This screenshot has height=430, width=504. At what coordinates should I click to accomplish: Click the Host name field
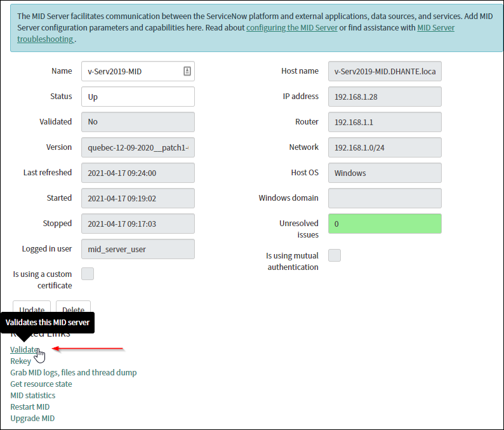pos(385,71)
